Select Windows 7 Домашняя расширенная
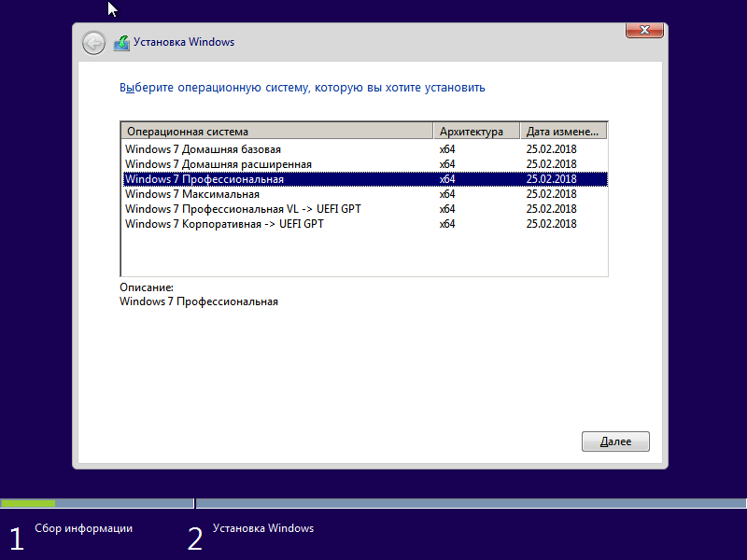Image resolution: width=747 pixels, height=560 pixels. pos(365,164)
